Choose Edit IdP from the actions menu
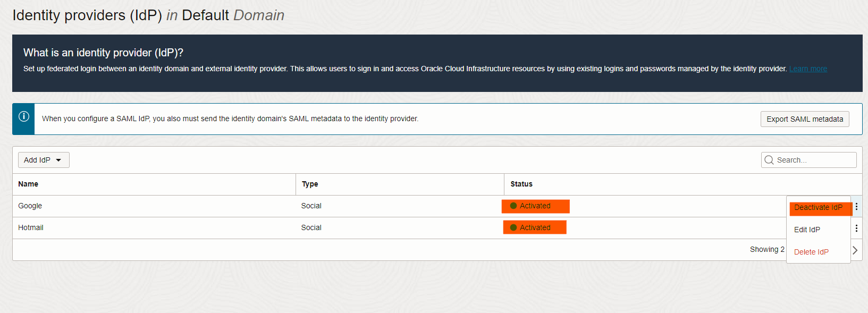The image size is (868, 313). click(807, 230)
